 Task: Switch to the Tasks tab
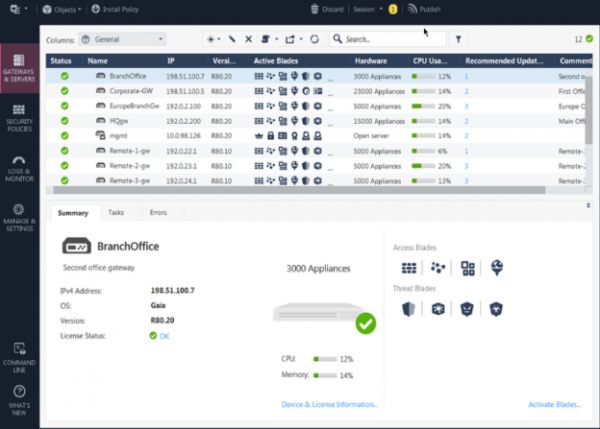[116, 213]
